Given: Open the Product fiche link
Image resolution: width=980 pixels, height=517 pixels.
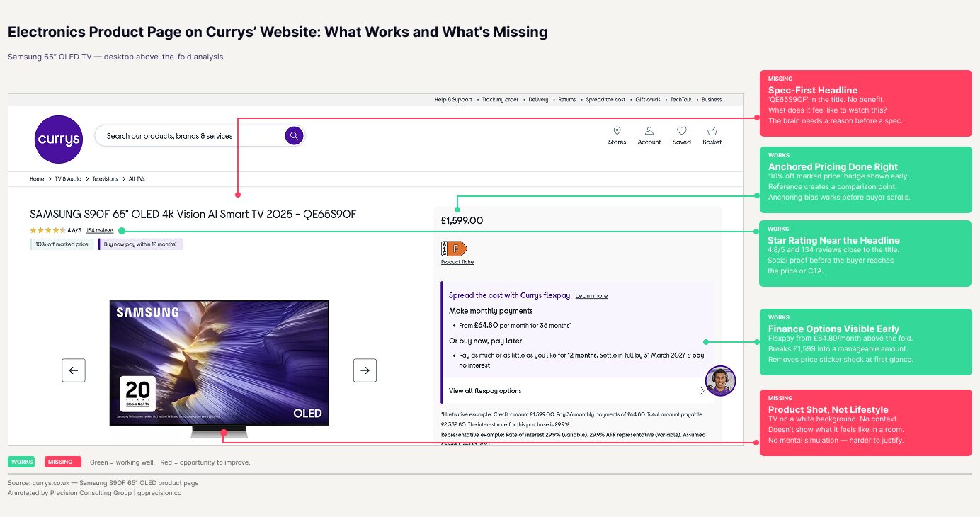Looking at the screenshot, I should coord(457,262).
